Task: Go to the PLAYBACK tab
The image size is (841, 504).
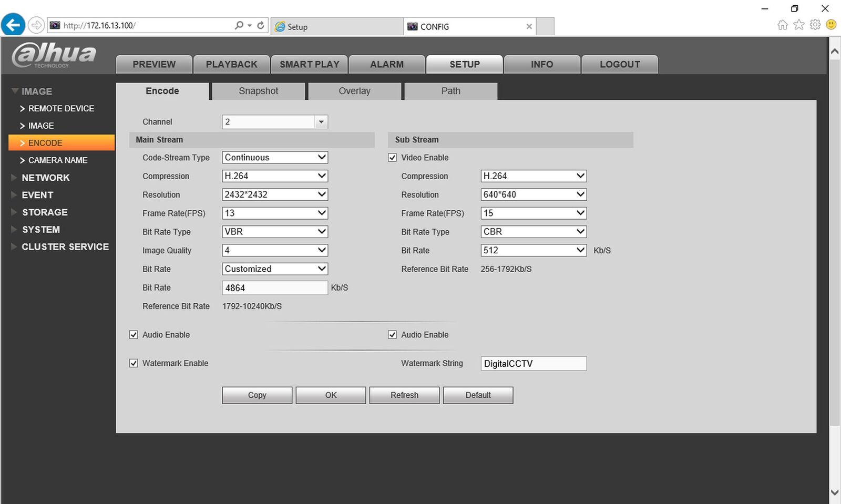Action: click(231, 64)
